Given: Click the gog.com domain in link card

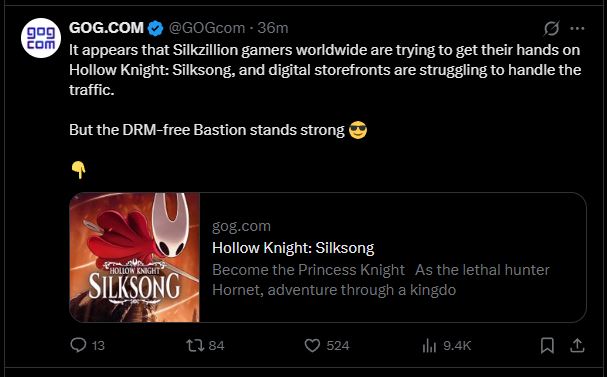Looking at the screenshot, I should point(241,226).
